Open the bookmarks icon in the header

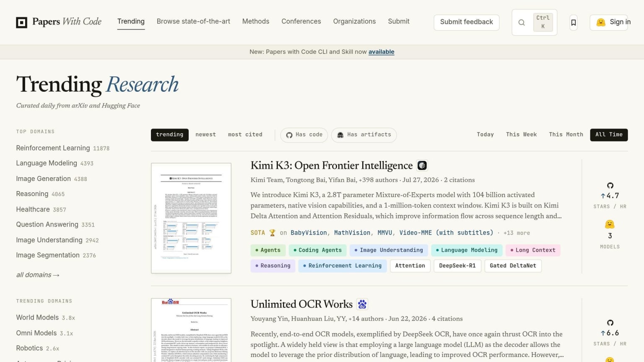coord(574,23)
